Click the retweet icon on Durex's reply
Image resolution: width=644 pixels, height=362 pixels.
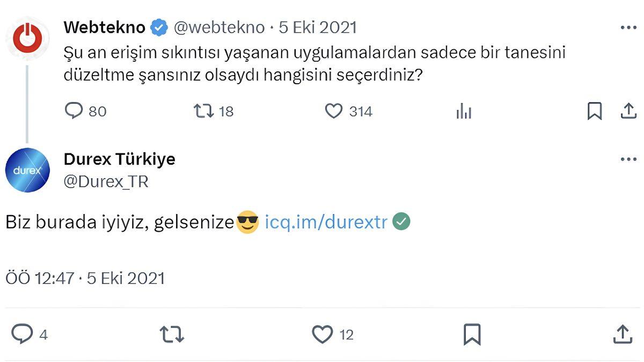tap(171, 334)
